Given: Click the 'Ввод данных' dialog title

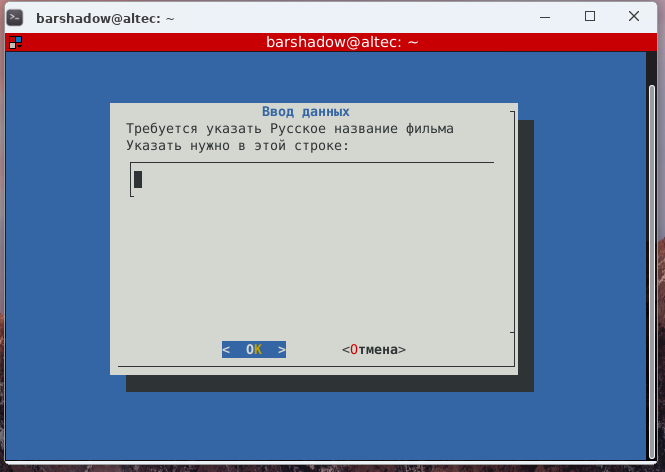Looking at the screenshot, I should [306, 112].
